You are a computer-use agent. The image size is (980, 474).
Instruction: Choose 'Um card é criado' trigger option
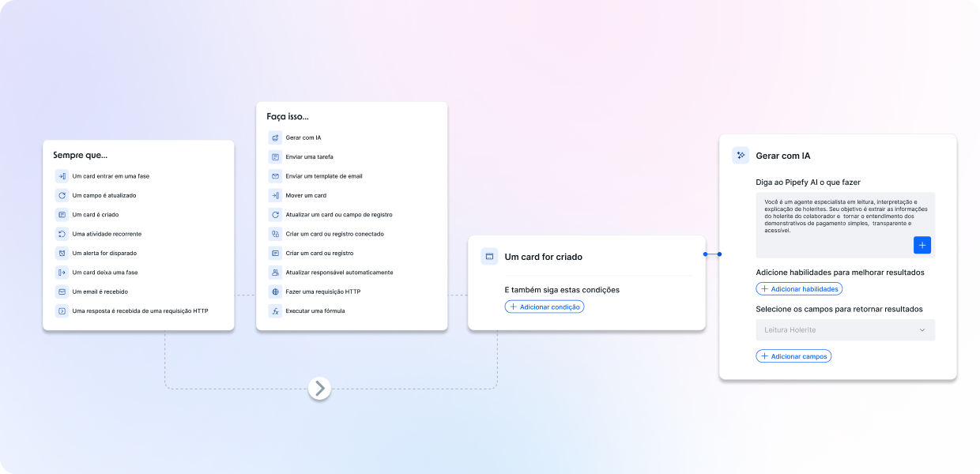tap(95, 215)
